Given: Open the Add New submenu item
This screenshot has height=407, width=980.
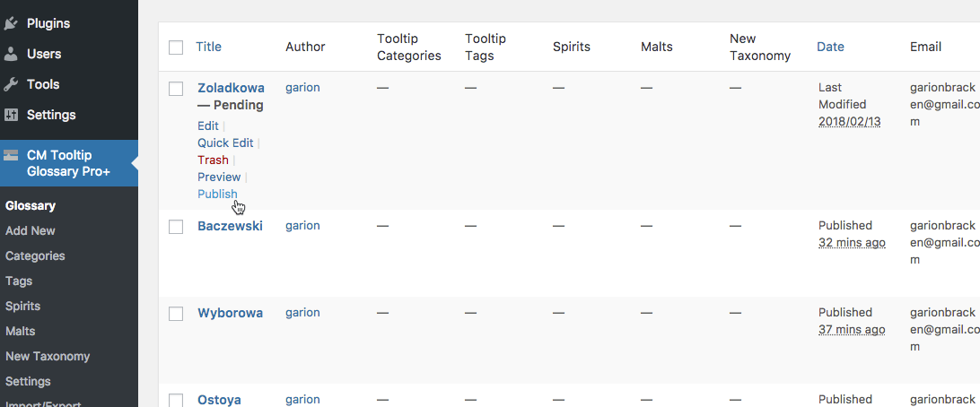Looking at the screenshot, I should coord(31,230).
